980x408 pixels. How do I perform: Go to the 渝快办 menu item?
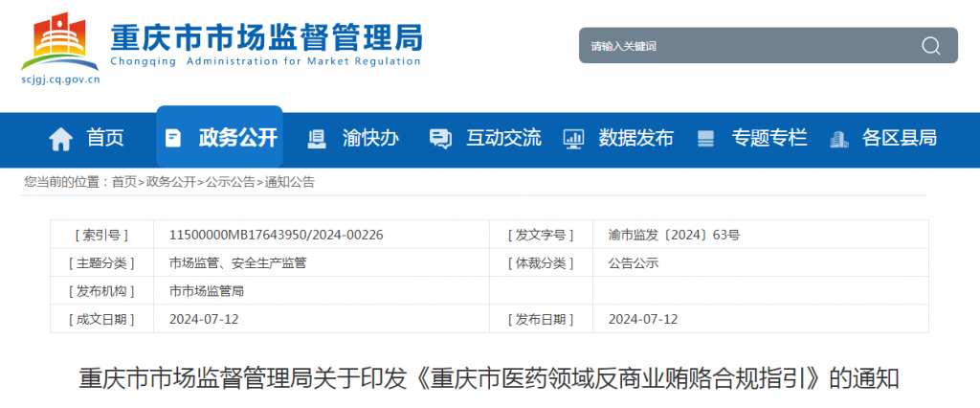tap(370, 138)
